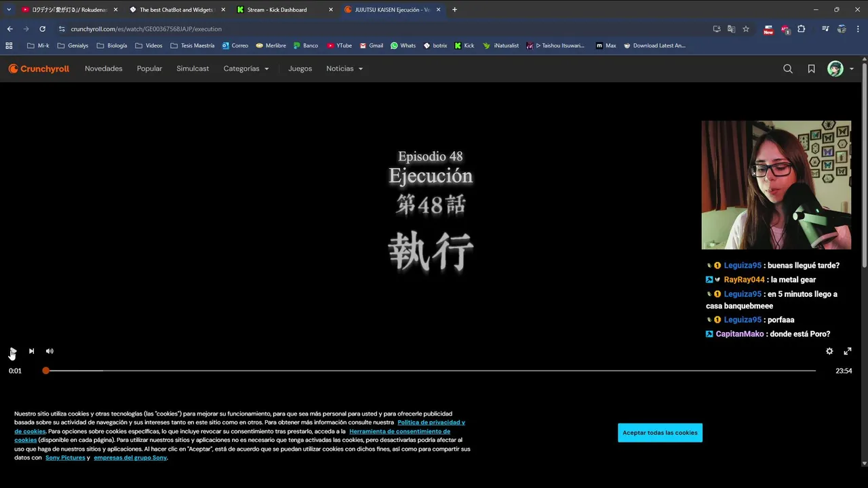Skip to the next episode
The height and width of the screenshot is (488, 868).
31,351
